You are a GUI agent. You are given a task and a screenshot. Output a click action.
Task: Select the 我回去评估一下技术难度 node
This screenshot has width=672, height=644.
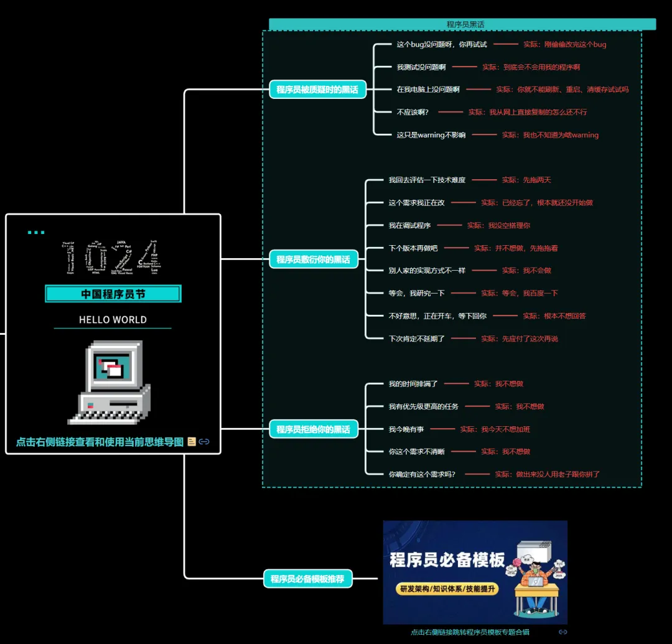(x=427, y=180)
